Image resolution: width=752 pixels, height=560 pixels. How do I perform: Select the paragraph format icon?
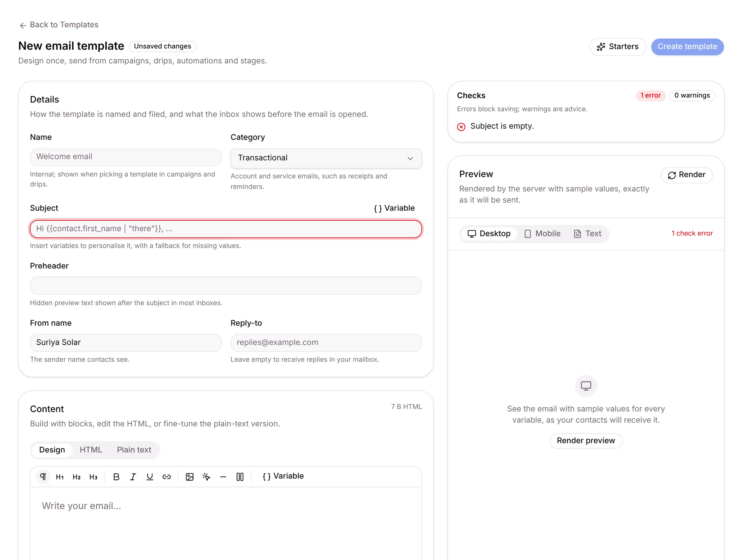point(43,477)
